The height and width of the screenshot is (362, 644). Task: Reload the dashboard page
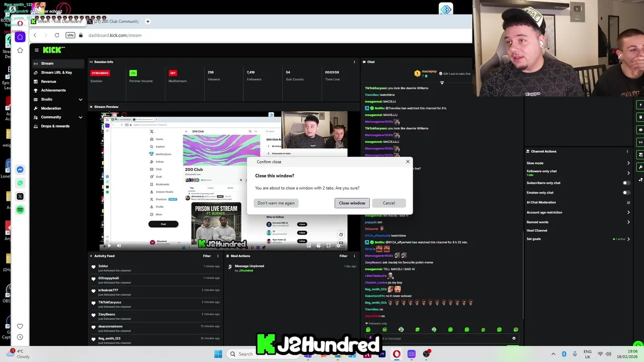click(57, 35)
